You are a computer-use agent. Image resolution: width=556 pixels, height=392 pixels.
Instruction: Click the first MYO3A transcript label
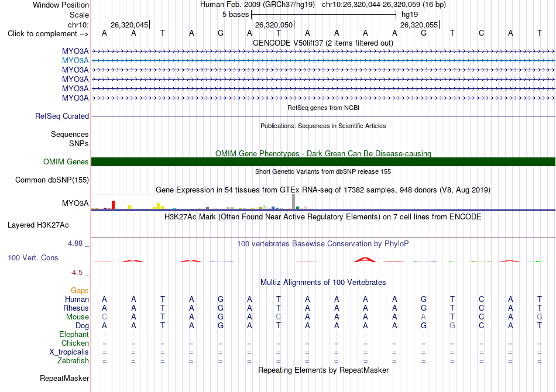75,51
